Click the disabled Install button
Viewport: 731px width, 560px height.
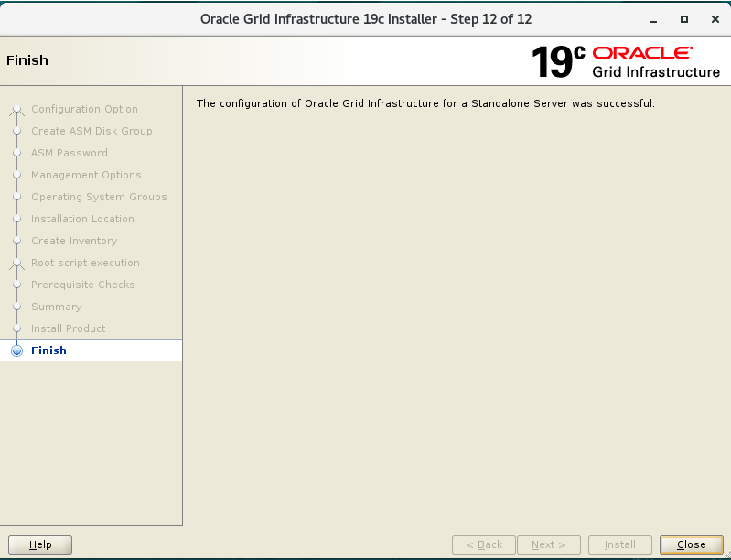pyautogui.click(x=620, y=544)
